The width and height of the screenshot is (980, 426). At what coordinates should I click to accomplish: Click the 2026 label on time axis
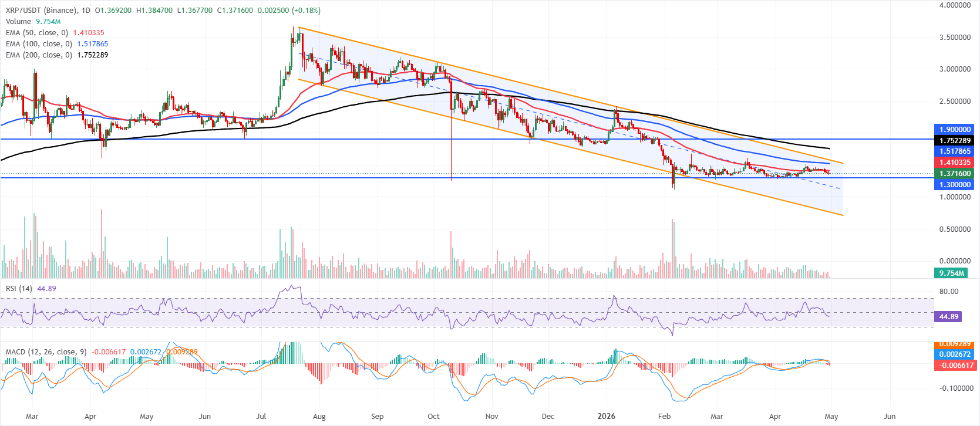pyautogui.click(x=606, y=417)
